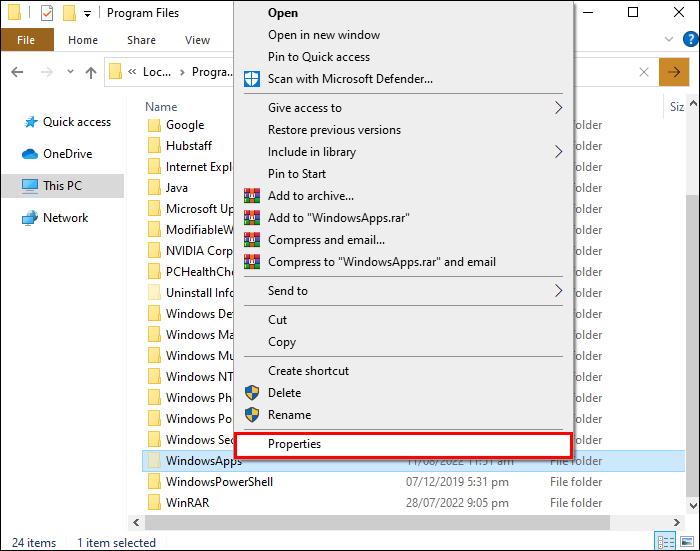Screen dimensions: 700x551
Task: Select Create shortcut
Action: click(403, 371)
